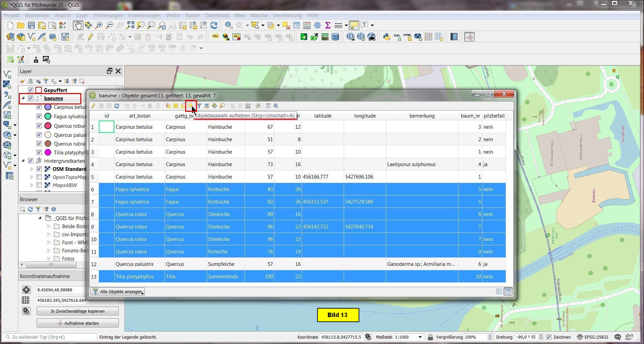Toggle the Zeichnen render checkbox
Screen dimensions: 644x344
549,337
